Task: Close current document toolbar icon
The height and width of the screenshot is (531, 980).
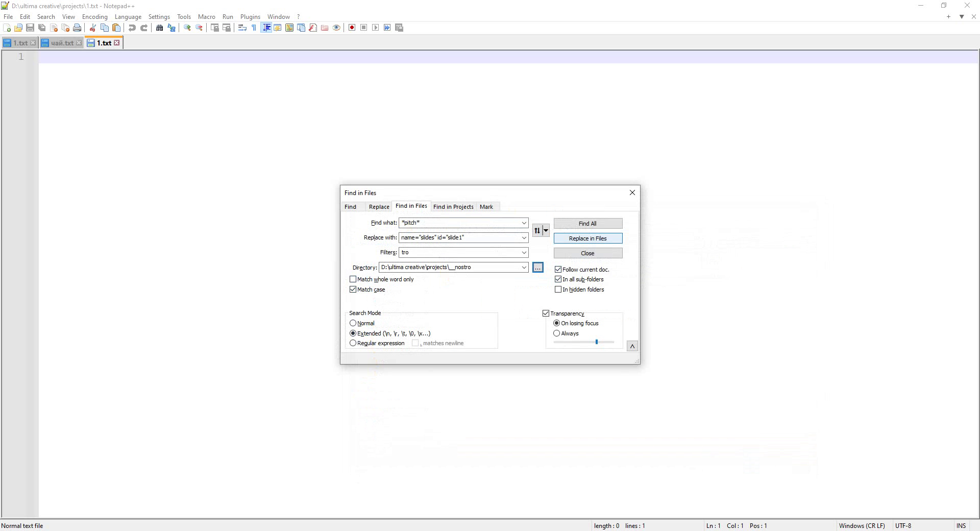Action: [x=54, y=28]
